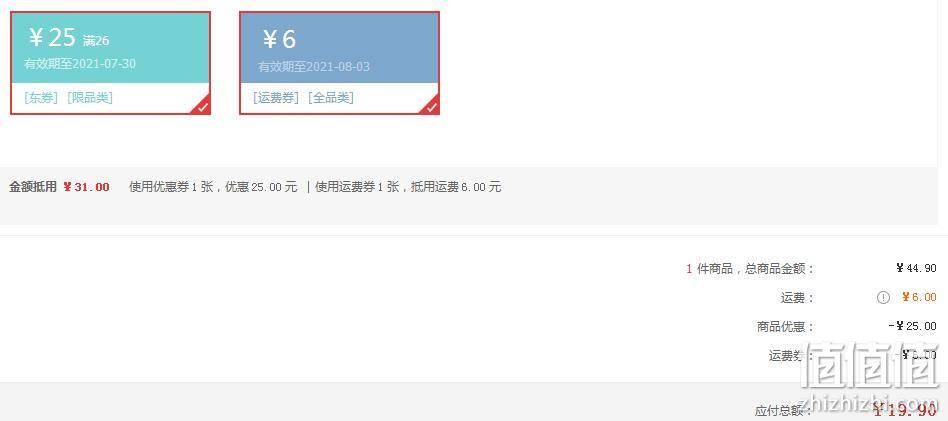
Task: Click the 1 件商品 item count label
Action: pyautogui.click(x=709, y=269)
